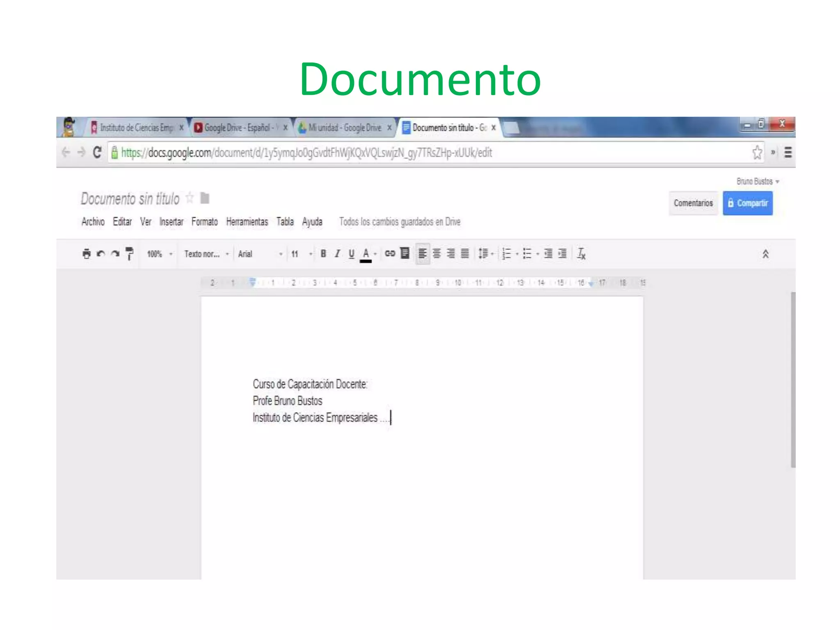Move document with folder icon
This screenshot has height=630, width=840.
click(x=205, y=198)
